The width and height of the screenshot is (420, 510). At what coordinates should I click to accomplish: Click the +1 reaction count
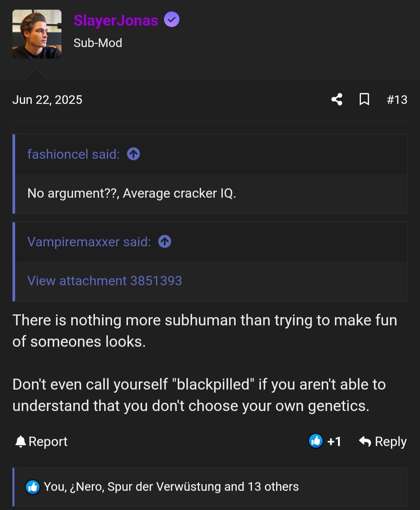tap(334, 441)
